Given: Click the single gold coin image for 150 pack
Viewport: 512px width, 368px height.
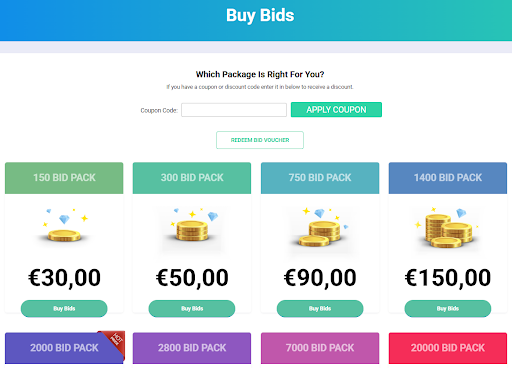Looking at the screenshot, I should pos(64,227).
